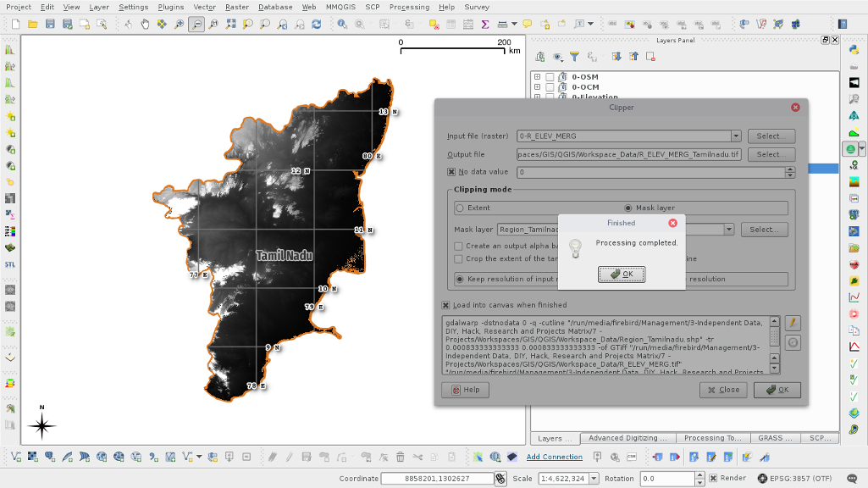
Task: Toggle the No data value checkbox
Action: pos(451,172)
